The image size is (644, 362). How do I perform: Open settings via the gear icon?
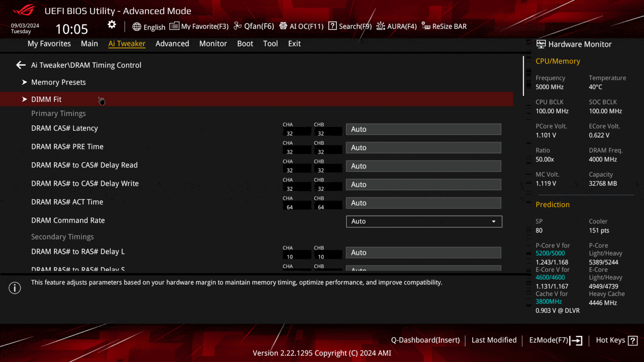click(x=112, y=24)
